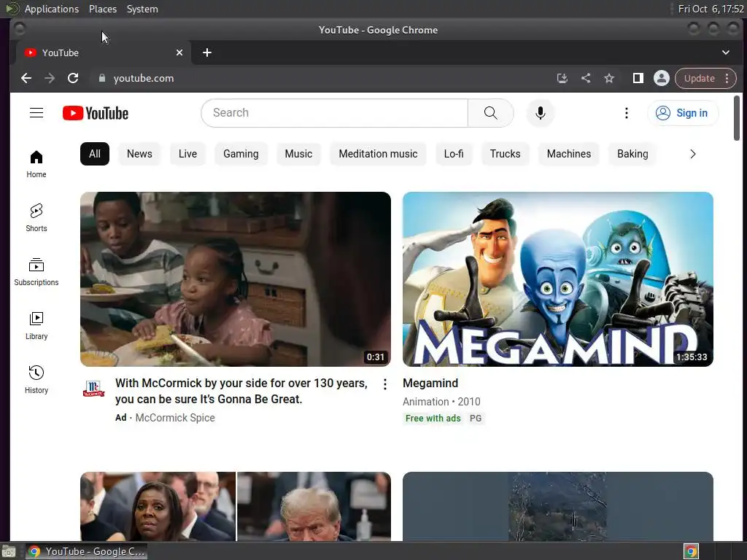747x560 pixels.
Task: Click the search magnifier button
Action: coord(490,113)
